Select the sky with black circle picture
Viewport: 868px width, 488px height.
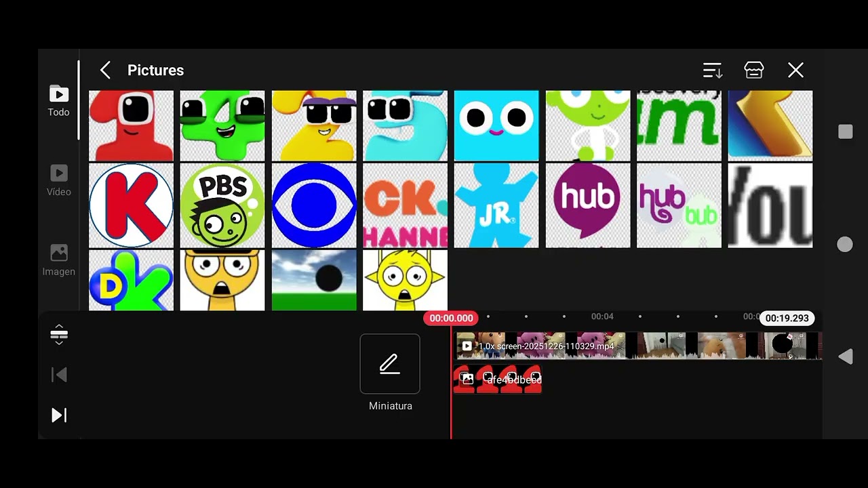coord(314,280)
